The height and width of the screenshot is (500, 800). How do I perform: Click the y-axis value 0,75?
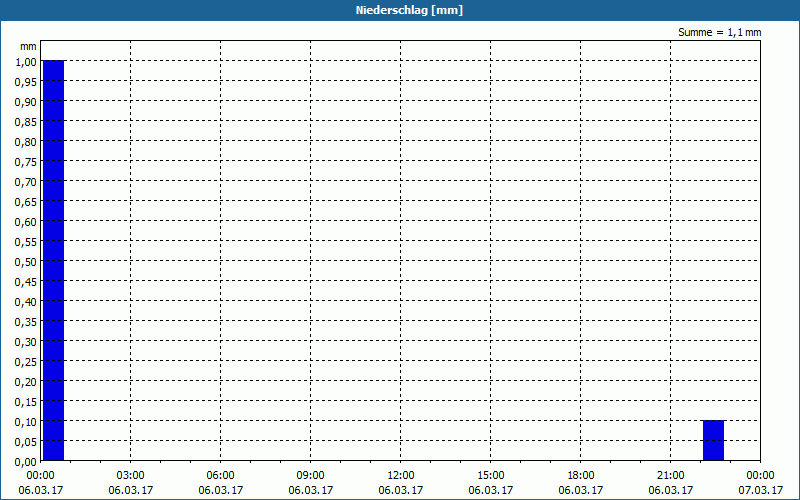pyautogui.click(x=26, y=162)
